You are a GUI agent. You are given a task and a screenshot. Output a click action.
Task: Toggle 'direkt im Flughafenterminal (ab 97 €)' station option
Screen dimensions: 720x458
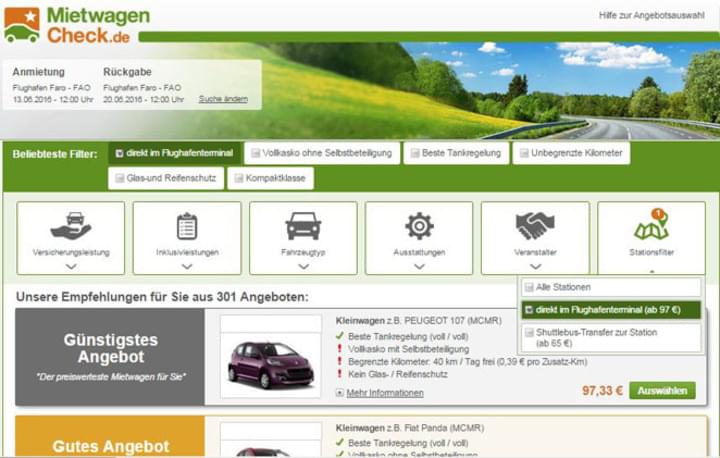(x=611, y=310)
